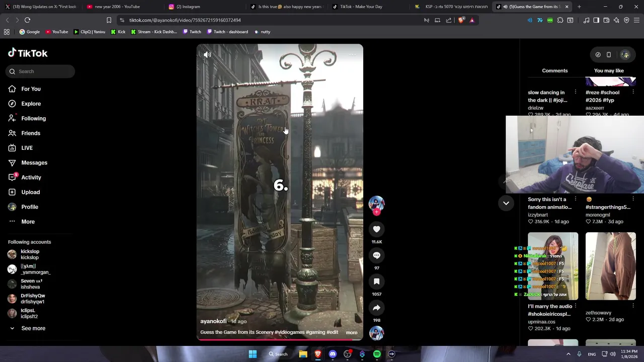
Task: Open the Following feed
Action: (x=33, y=118)
